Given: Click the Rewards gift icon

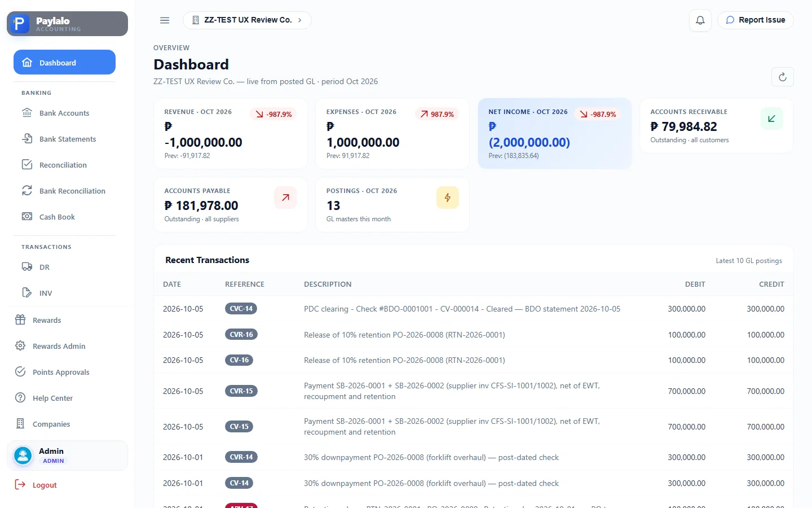Looking at the screenshot, I should (x=20, y=320).
